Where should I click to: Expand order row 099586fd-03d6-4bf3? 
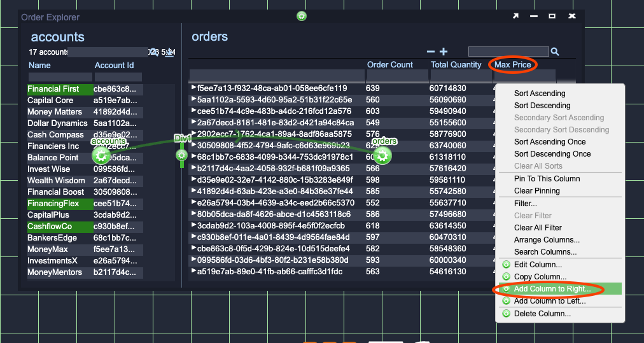click(x=194, y=260)
